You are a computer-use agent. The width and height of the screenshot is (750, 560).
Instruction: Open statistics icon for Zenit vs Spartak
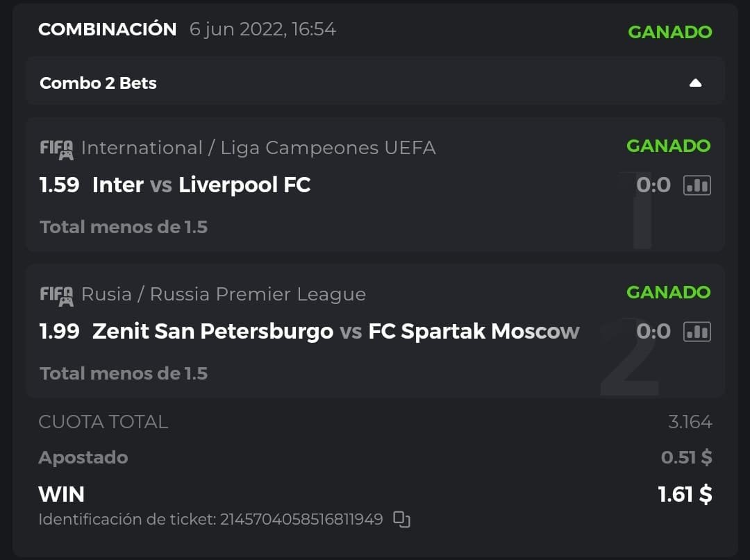pyautogui.click(x=697, y=332)
